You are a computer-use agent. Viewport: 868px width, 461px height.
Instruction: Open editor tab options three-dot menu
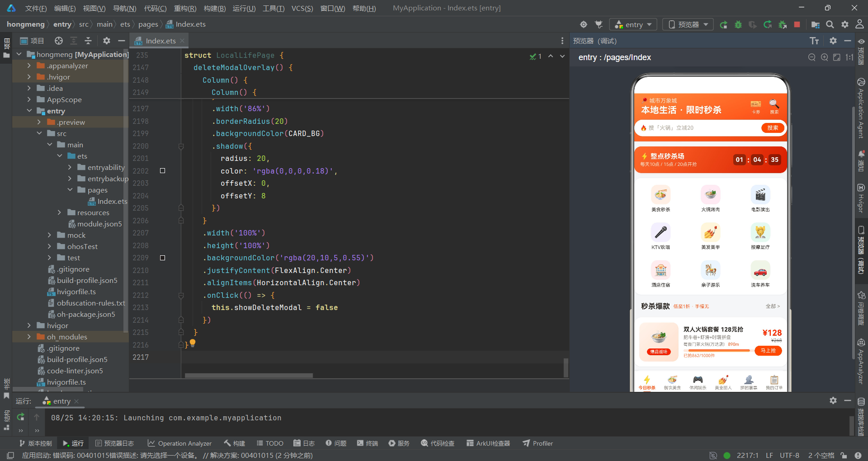(562, 41)
